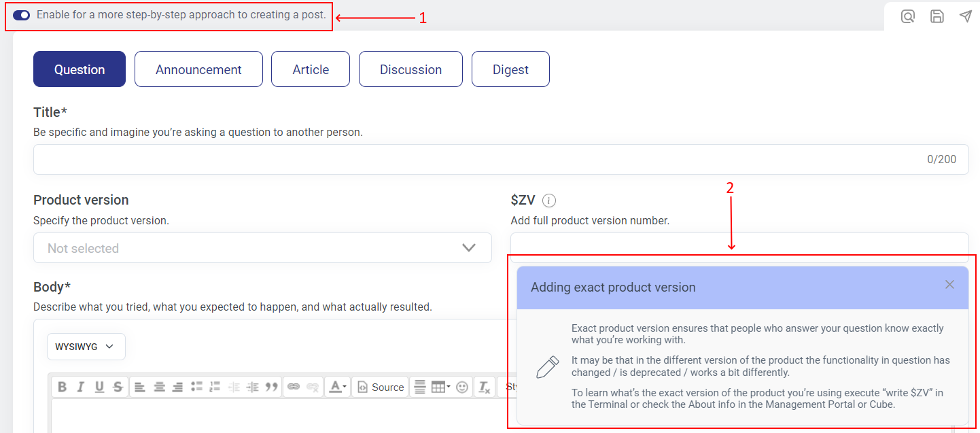
Task: Switch to the Article post type
Action: (x=311, y=69)
